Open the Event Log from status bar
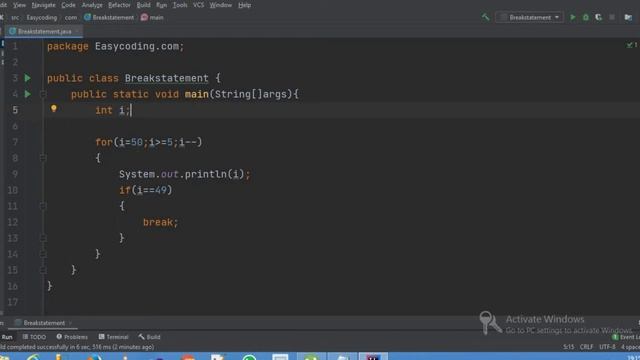640x360 pixels. click(x=625, y=337)
